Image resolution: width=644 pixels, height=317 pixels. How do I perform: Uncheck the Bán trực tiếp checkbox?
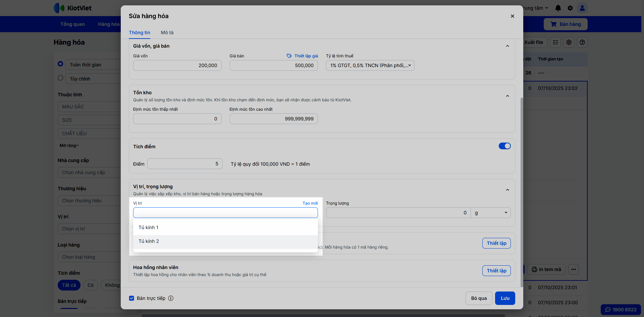pyautogui.click(x=131, y=298)
